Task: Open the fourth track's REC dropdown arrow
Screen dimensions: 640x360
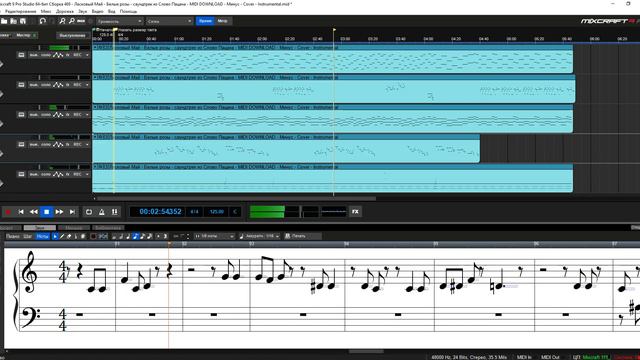Action: point(87,144)
